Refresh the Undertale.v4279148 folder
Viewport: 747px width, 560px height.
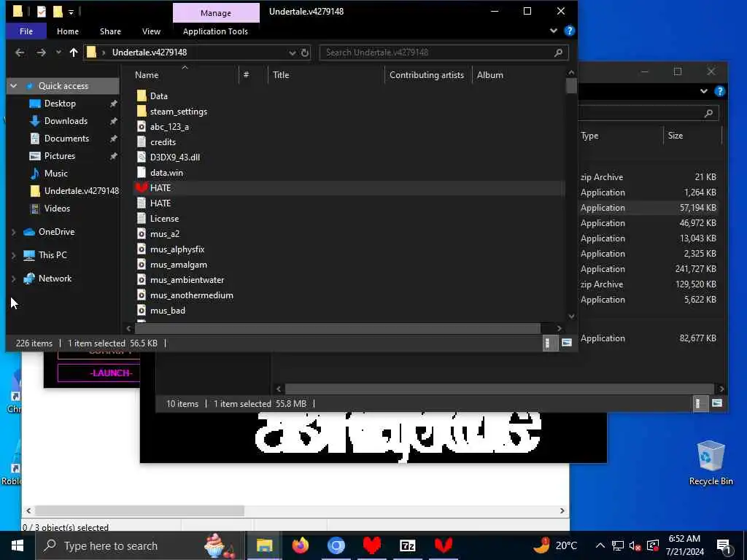point(305,52)
